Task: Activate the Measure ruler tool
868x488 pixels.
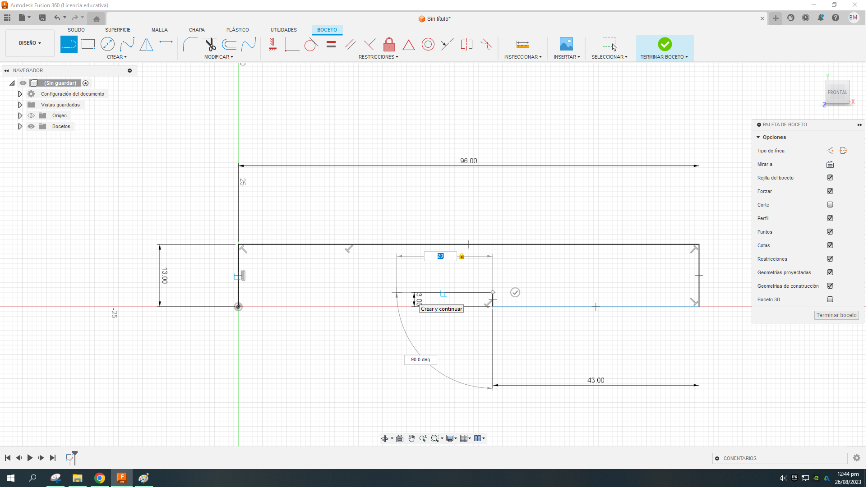Action: click(x=523, y=44)
